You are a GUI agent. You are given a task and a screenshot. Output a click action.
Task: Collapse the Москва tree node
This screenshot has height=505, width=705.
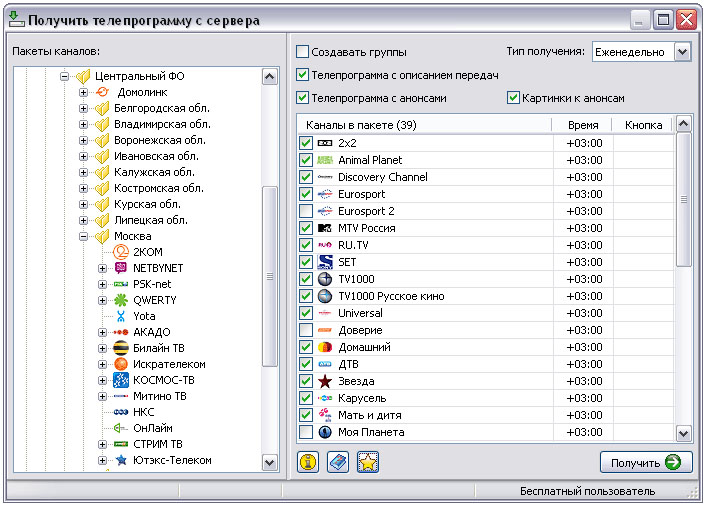click(83, 236)
